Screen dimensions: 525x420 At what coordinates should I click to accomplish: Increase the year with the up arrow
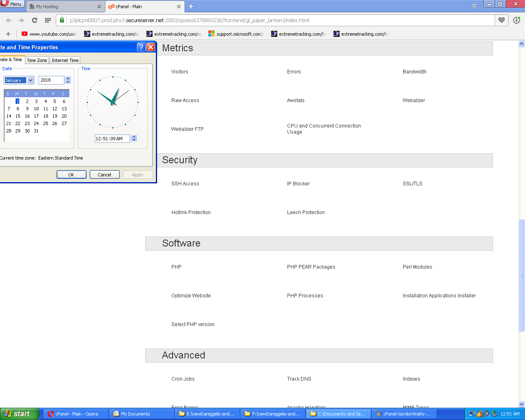pyautogui.click(x=68, y=78)
